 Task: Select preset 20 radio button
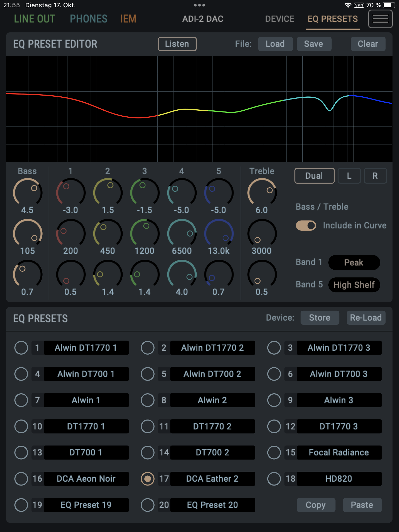[x=148, y=505]
